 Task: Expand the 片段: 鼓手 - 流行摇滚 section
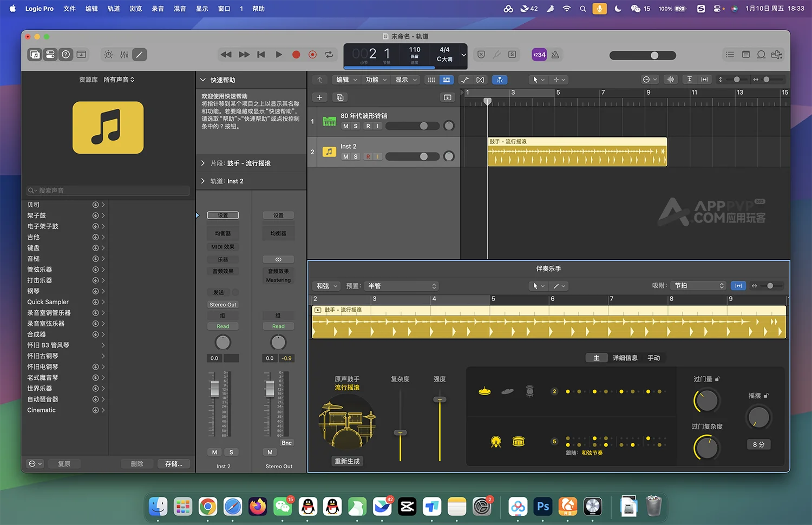203,163
